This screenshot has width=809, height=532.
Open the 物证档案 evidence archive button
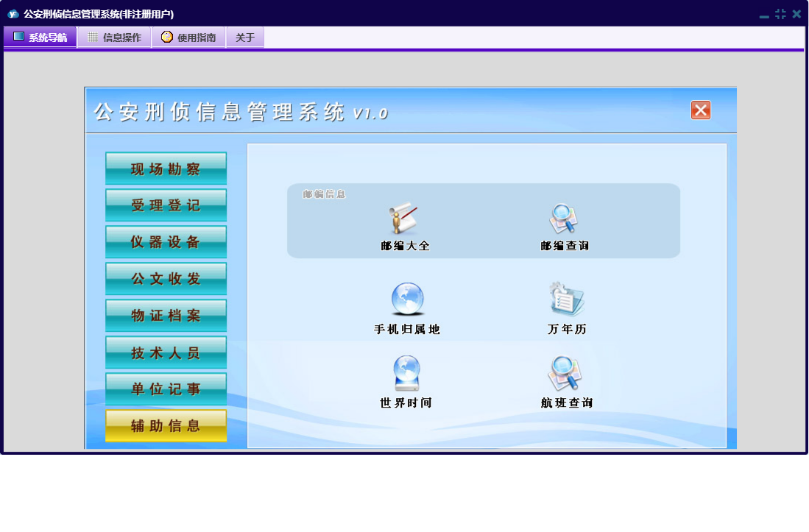point(166,316)
